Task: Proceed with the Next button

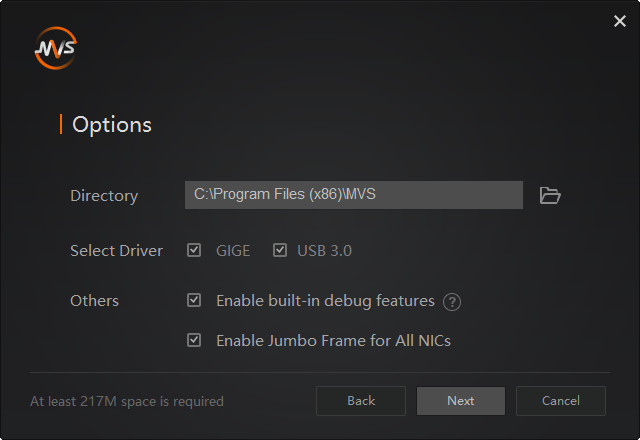Action: tap(461, 401)
